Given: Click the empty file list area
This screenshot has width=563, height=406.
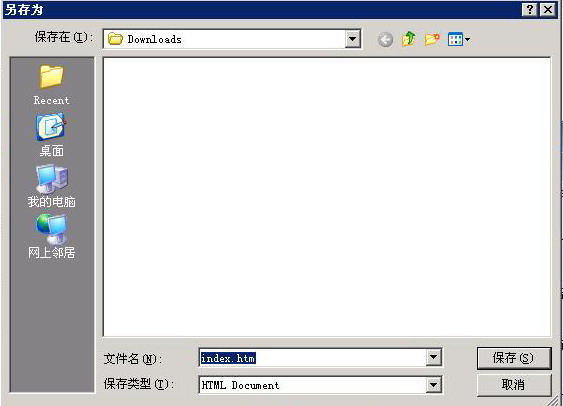Looking at the screenshot, I should click(x=327, y=197).
